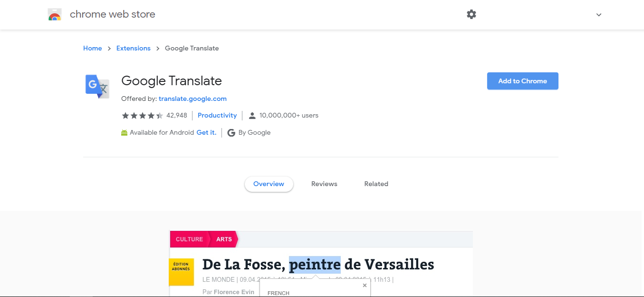Screen dimensions: 644x297
Task: Close the translation popup in the screenshot
Action: click(x=365, y=286)
